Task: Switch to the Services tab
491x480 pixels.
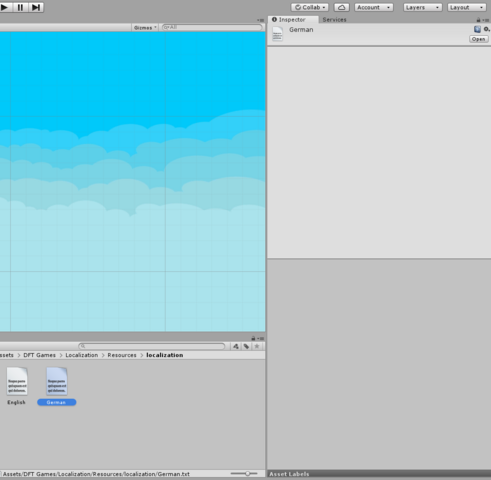Action: pyautogui.click(x=334, y=20)
